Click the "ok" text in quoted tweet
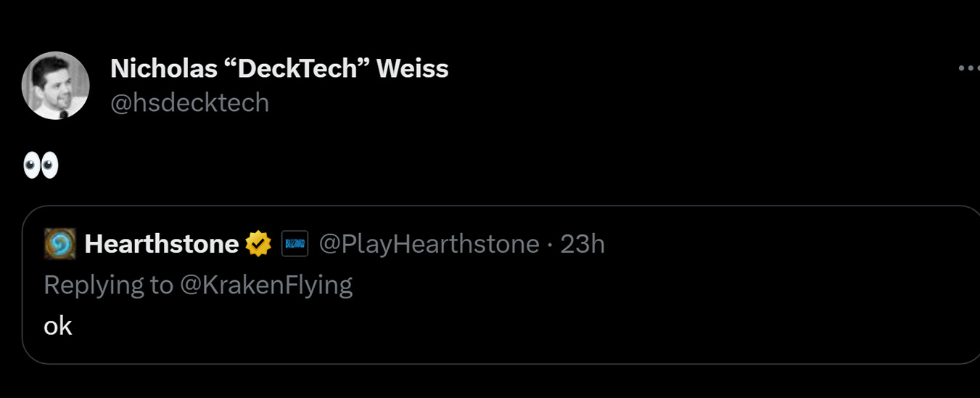This screenshot has height=398, width=980. (58, 326)
